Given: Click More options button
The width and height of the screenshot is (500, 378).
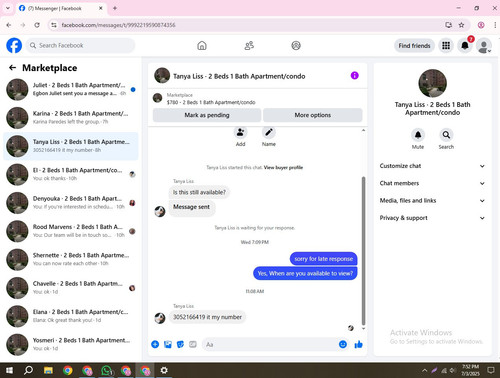Looking at the screenshot, I should click(313, 115).
